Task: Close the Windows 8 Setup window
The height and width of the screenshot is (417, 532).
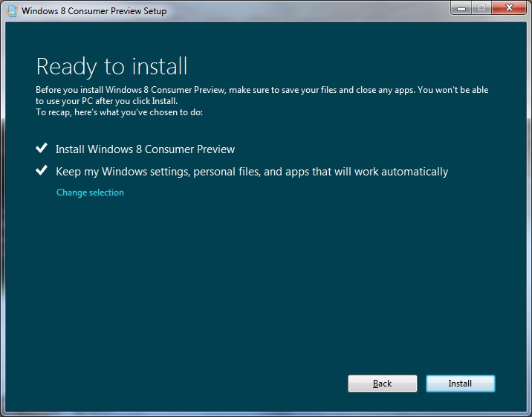Action: click(x=509, y=7)
